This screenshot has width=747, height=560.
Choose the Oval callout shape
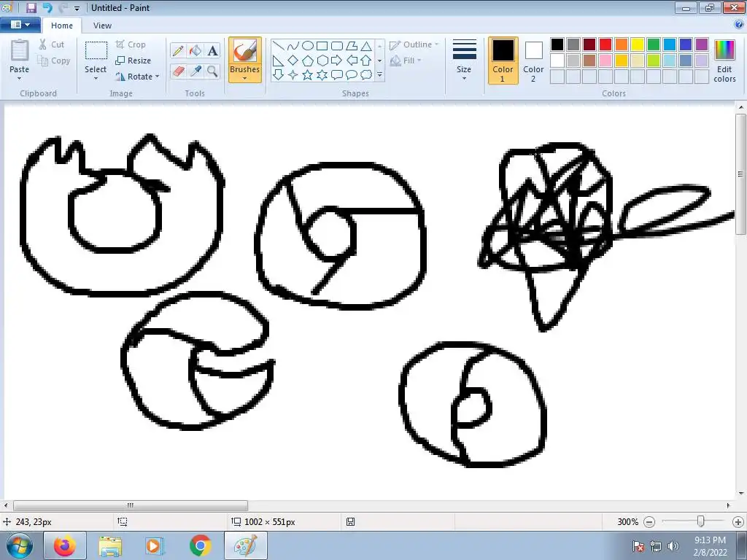coord(352,75)
